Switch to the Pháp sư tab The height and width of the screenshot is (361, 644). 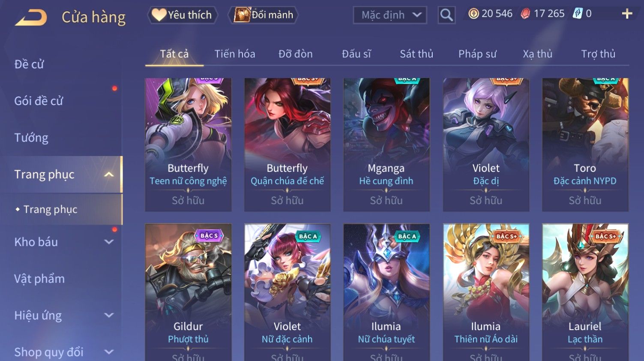(477, 54)
